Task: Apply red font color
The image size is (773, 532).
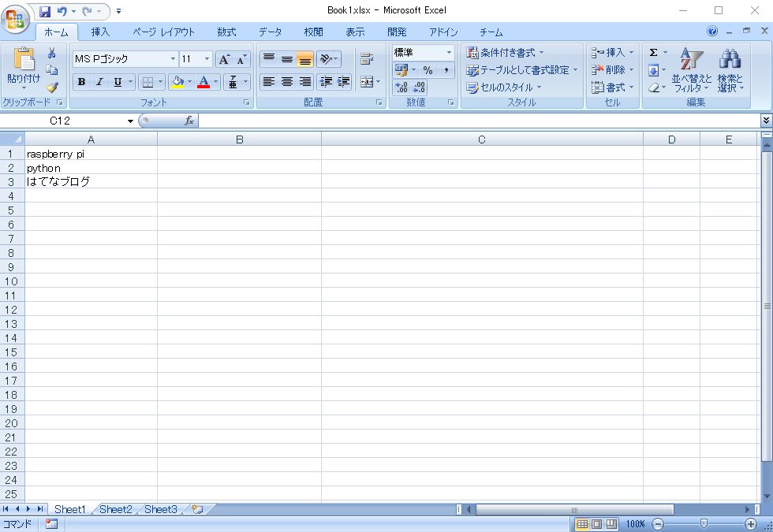Action: pos(204,82)
